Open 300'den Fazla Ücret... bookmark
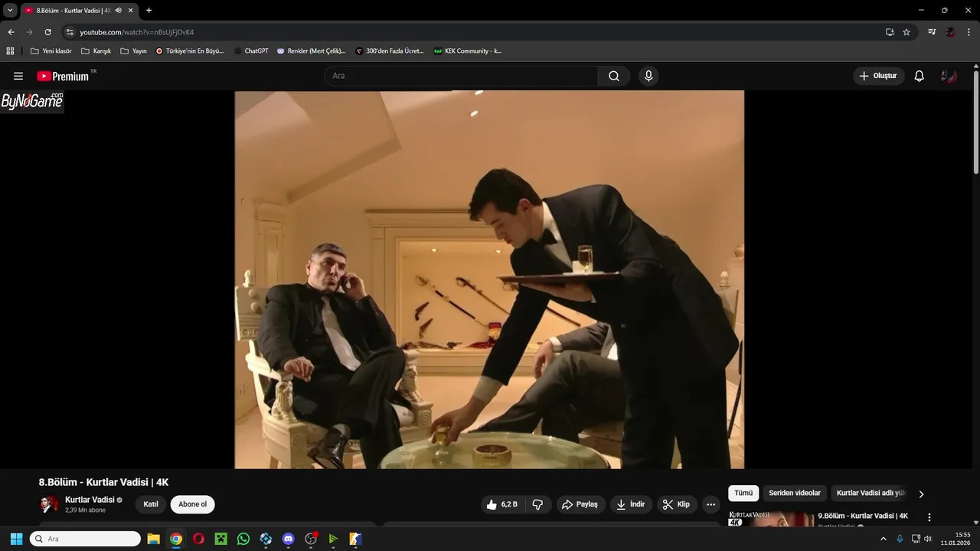 (x=389, y=51)
